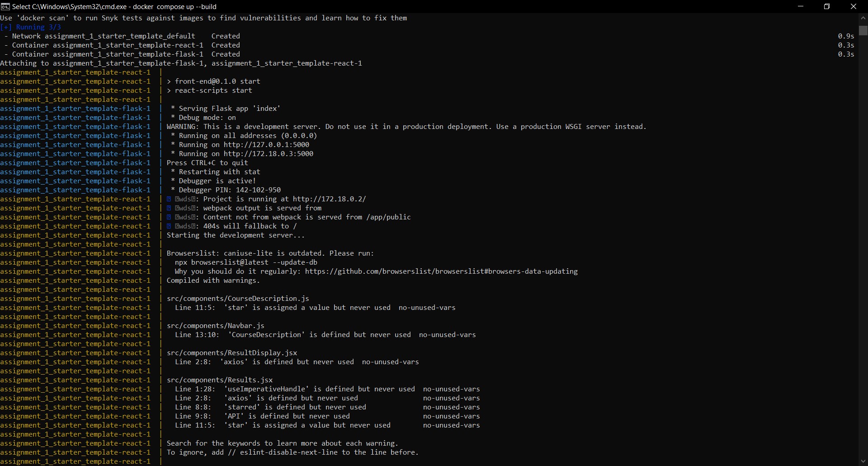Restore down the command prompt window
Screen dimensions: 868x466
(827, 6)
